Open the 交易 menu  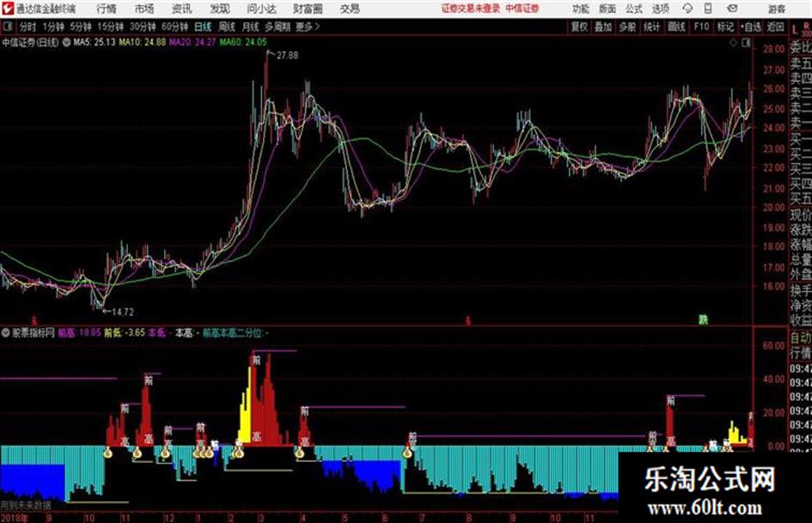click(x=350, y=9)
